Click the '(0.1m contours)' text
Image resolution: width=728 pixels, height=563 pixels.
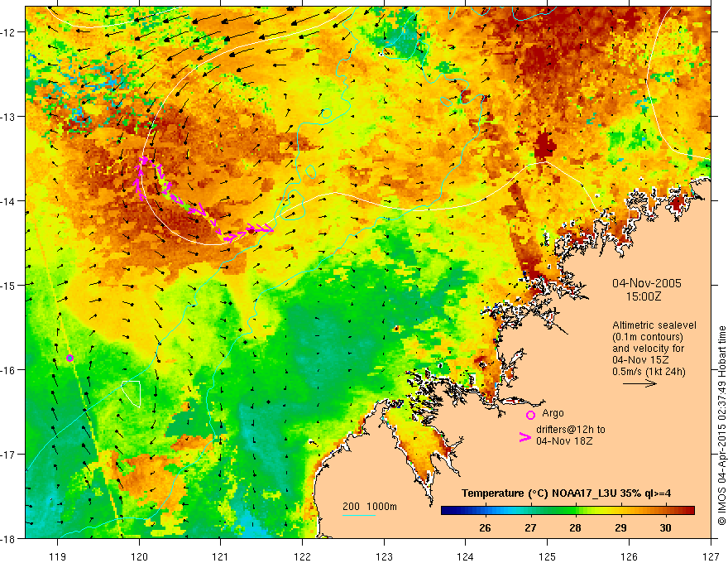[648, 337]
